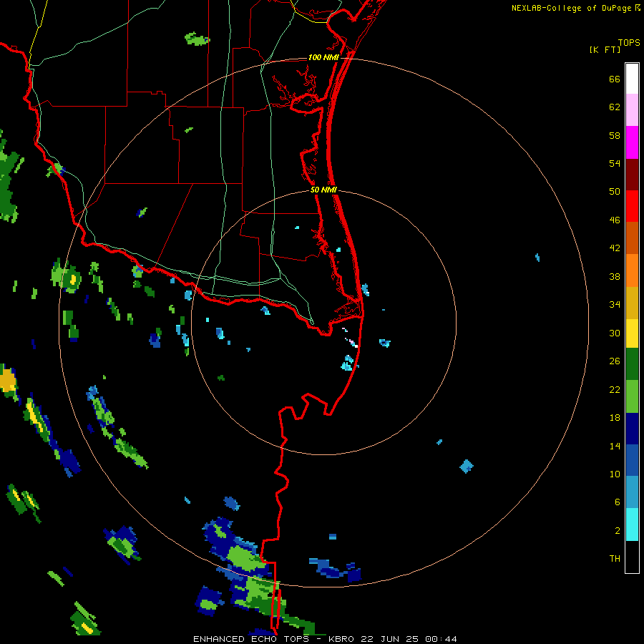This screenshot has width=644, height=644.
Task: Click the legend value 38
Action: (615, 277)
